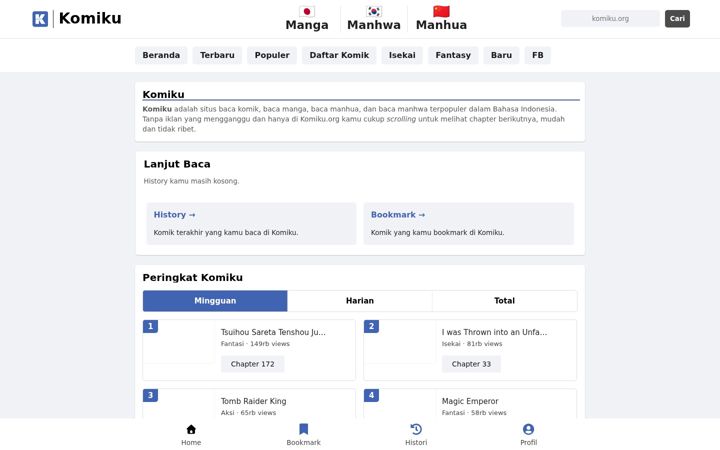Switch to the Harian ranking tab
The height and width of the screenshot is (450, 720).
point(360,301)
